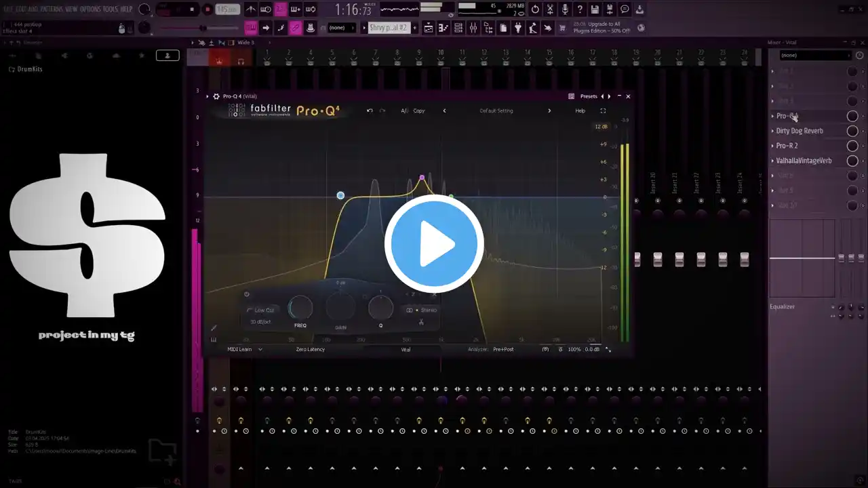Viewport: 868px width, 488px height.
Task: Open the HELP menu in the menu bar
Action: tap(126, 9)
